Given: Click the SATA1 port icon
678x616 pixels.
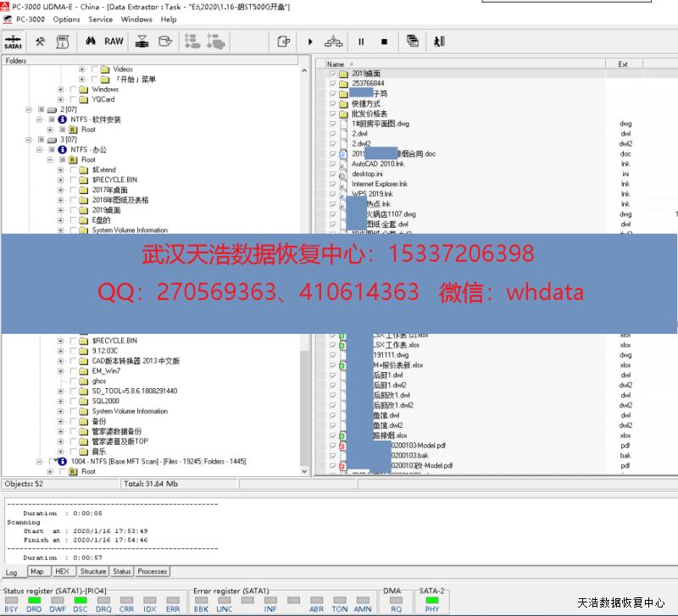Looking at the screenshot, I should pyautogui.click(x=13, y=41).
